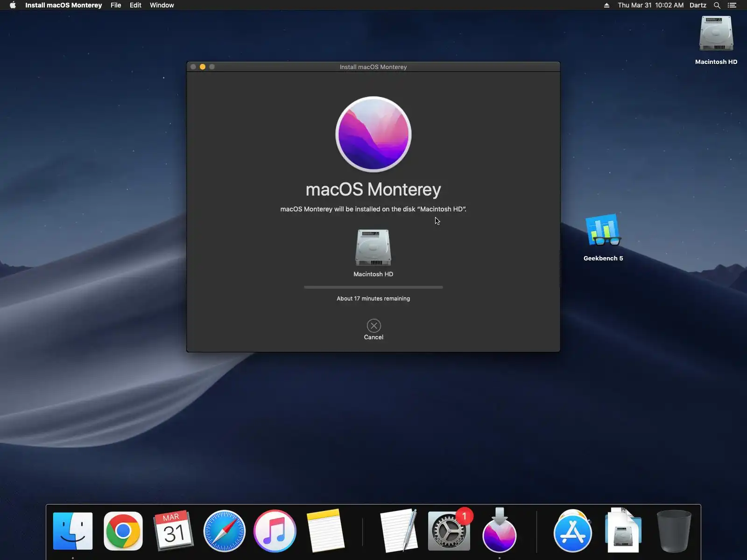Minimize the installer window

[x=203, y=67]
